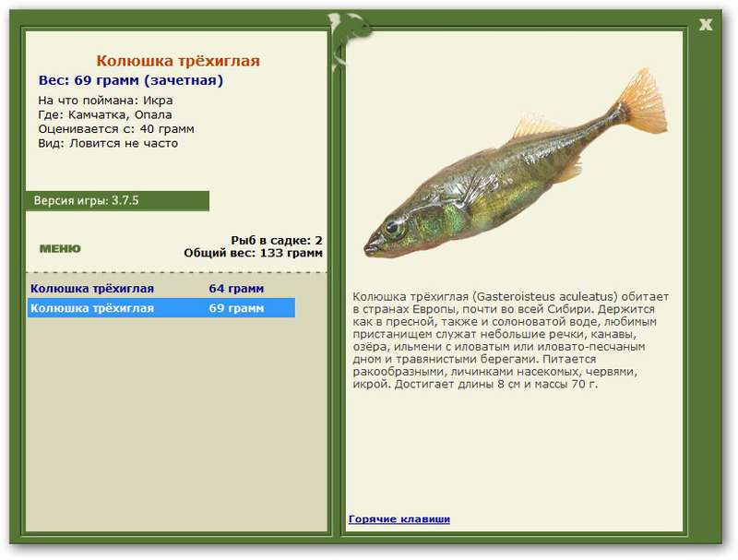Click the Общий вес: 133 грамм total
This screenshot has width=738, height=560.
(253, 253)
